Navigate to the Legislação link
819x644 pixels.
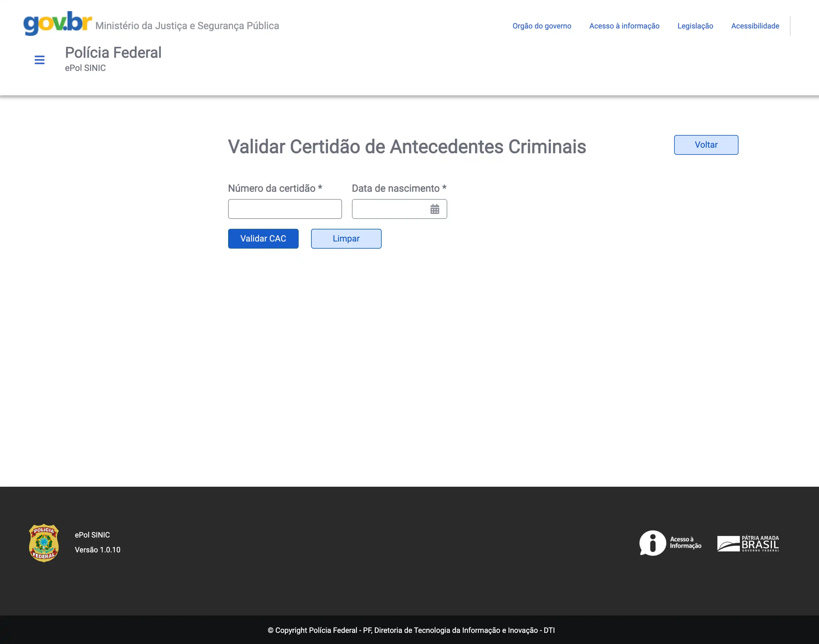point(695,26)
